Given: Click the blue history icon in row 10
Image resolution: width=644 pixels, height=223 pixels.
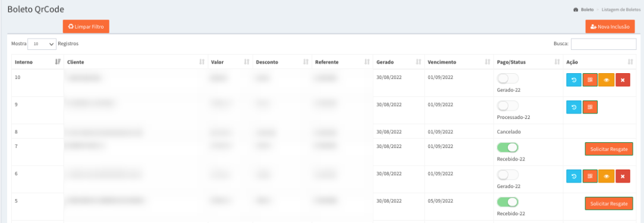Looking at the screenshot, I should point(574,80).
